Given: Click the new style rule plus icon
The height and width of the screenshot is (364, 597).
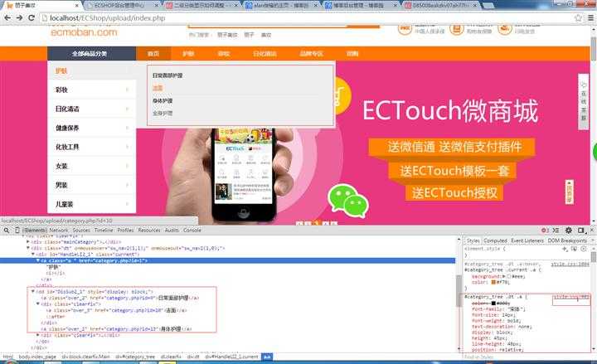Looking at the screenshot, I should tap(565, 249).
